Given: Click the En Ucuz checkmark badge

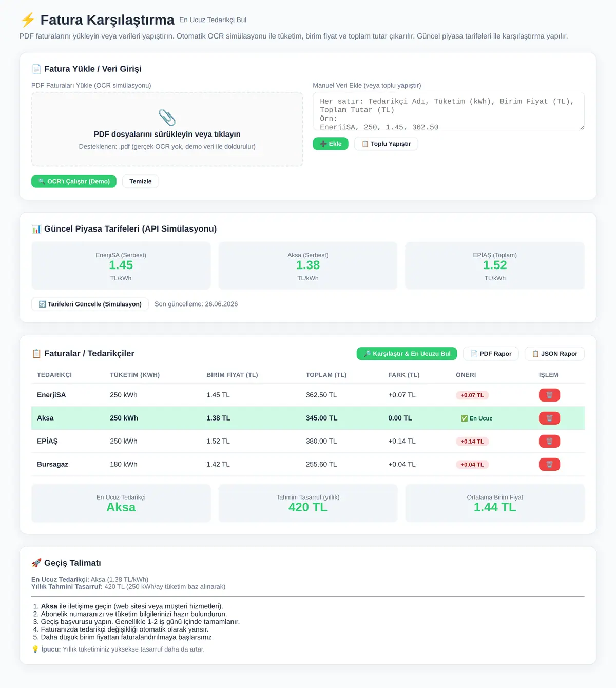Looking at the screenshot, I should [x=476, y=418].
